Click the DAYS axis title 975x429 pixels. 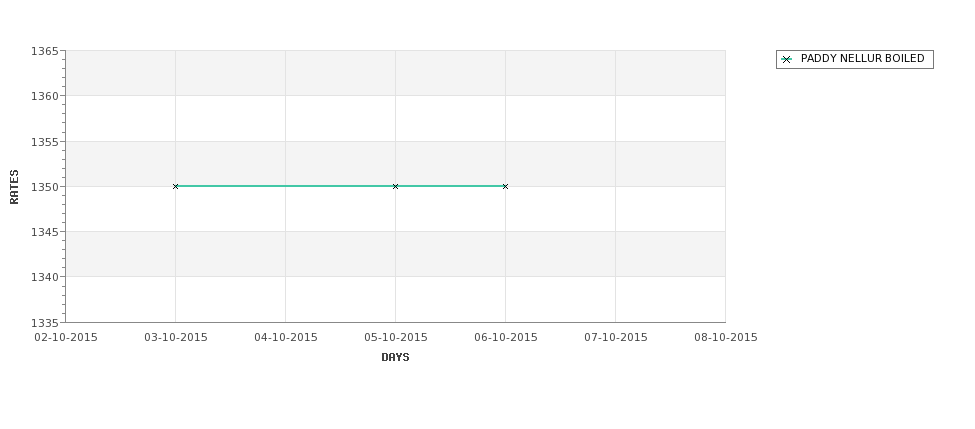tap(395, 358)
